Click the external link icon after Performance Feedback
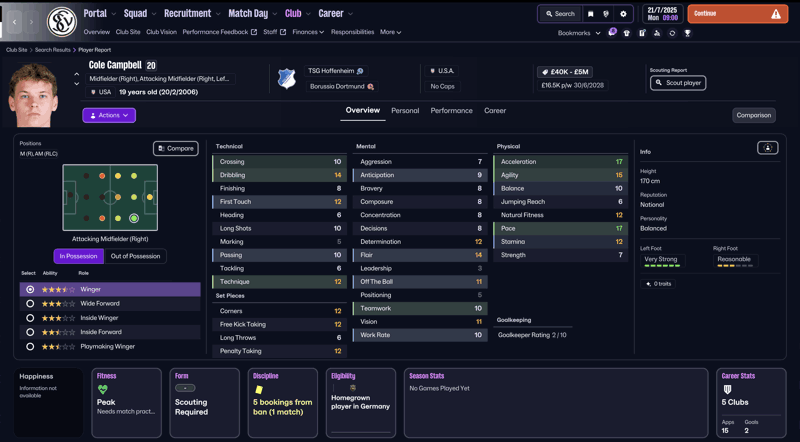Viewport: 800px width, 442px height. point(254,32)
